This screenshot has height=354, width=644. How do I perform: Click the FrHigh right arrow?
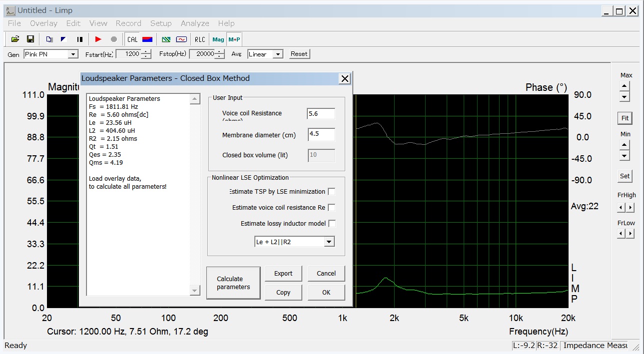[x=630, y=207]
